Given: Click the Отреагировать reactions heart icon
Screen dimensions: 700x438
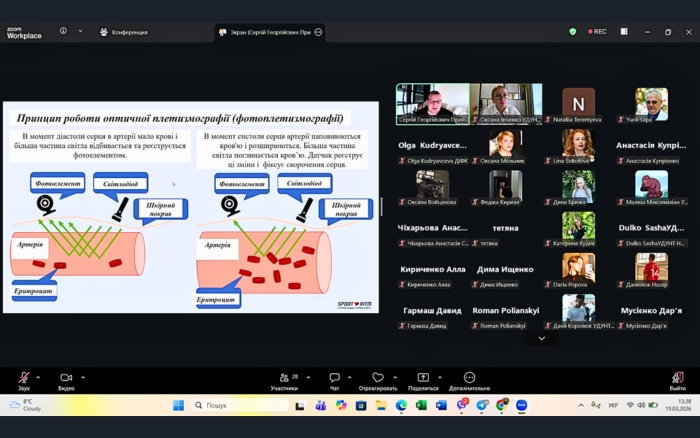Looking at the screenshot, I should (377, 380).
